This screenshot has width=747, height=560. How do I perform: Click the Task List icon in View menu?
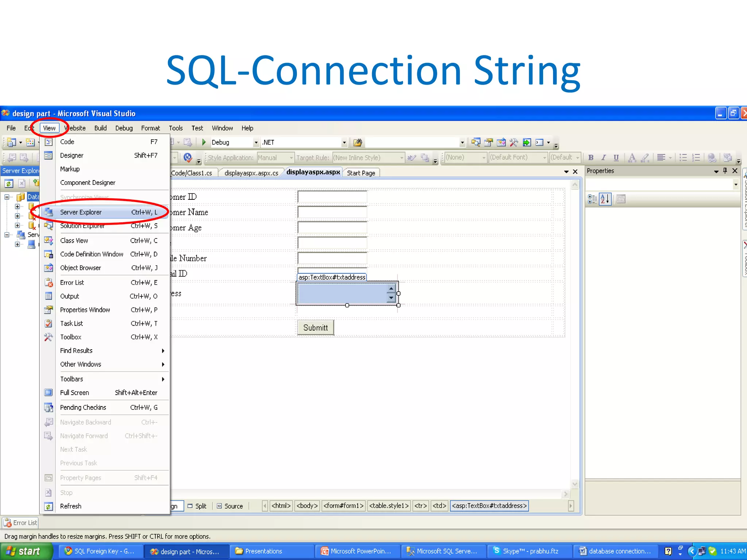(x=49, y=323)
